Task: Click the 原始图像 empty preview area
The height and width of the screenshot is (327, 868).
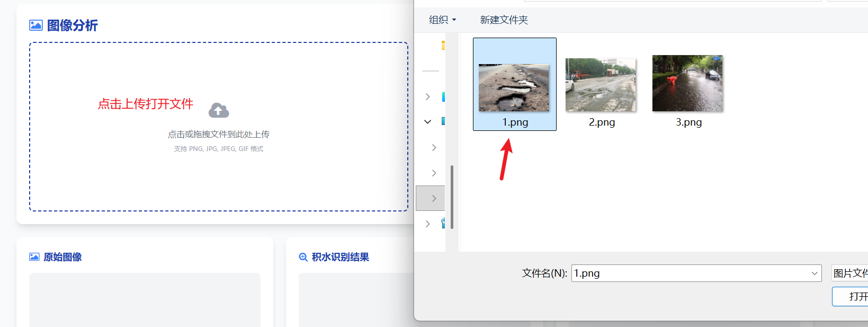Action: click(x=145, y=300)
